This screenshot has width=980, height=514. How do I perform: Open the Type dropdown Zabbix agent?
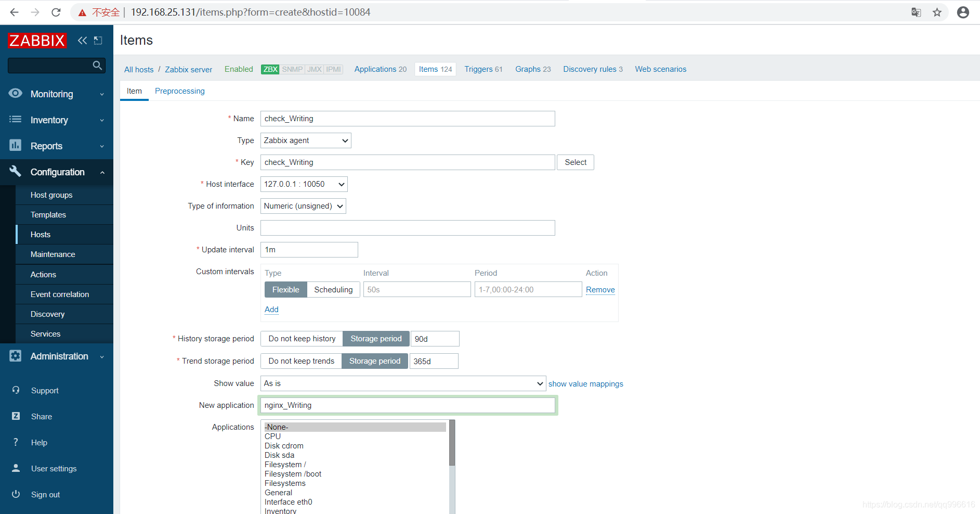click(x=306, y=140)
